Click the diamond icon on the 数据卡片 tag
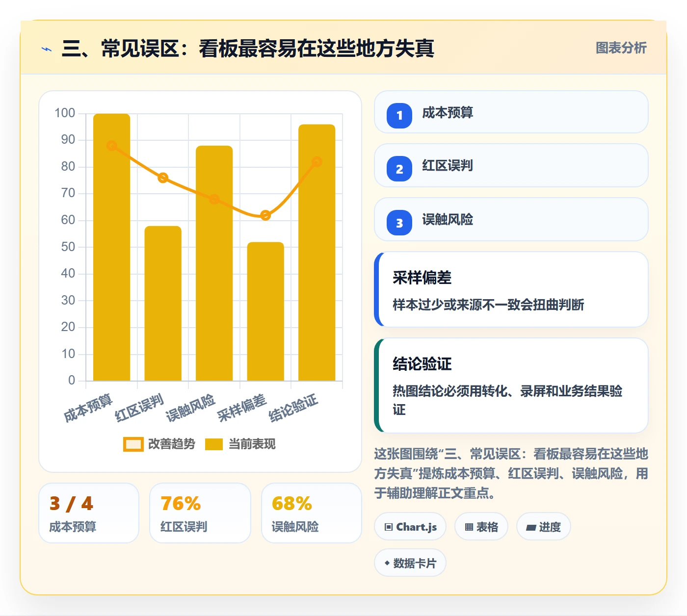 click(387, 563)
